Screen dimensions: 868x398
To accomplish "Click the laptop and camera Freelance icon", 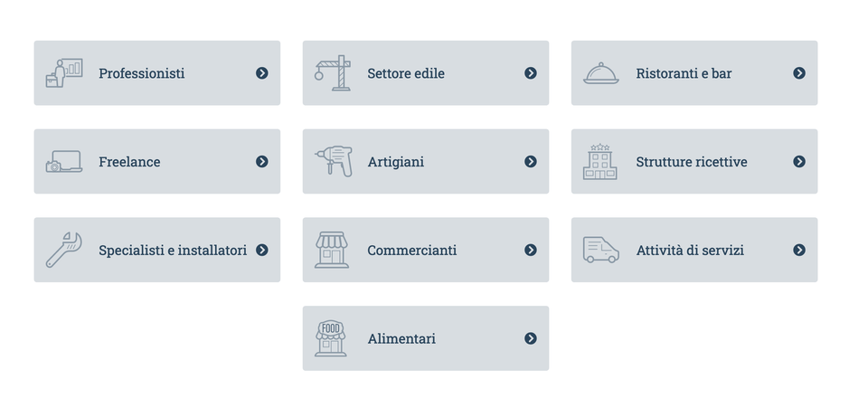I will 63,162.
